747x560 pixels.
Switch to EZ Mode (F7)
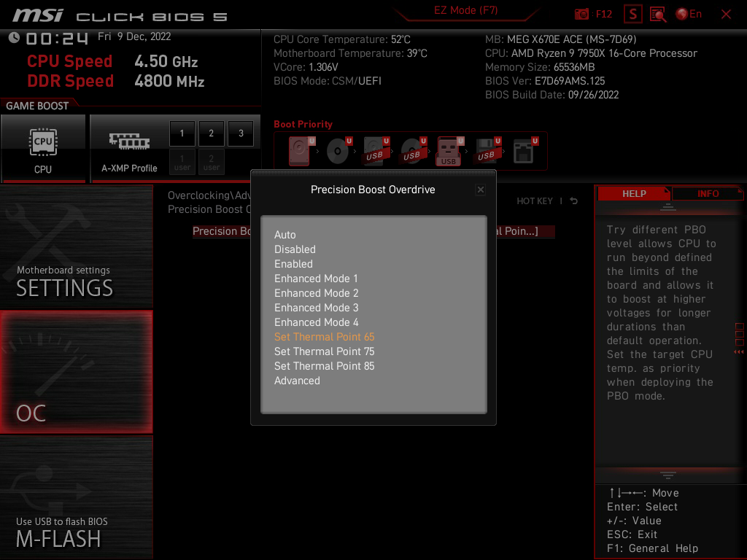click(x=466, y=10)
